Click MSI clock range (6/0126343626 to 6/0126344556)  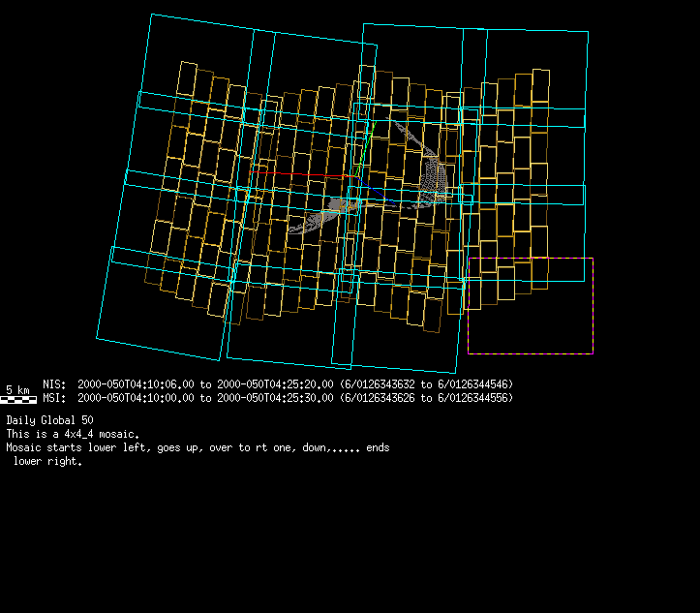426,398
